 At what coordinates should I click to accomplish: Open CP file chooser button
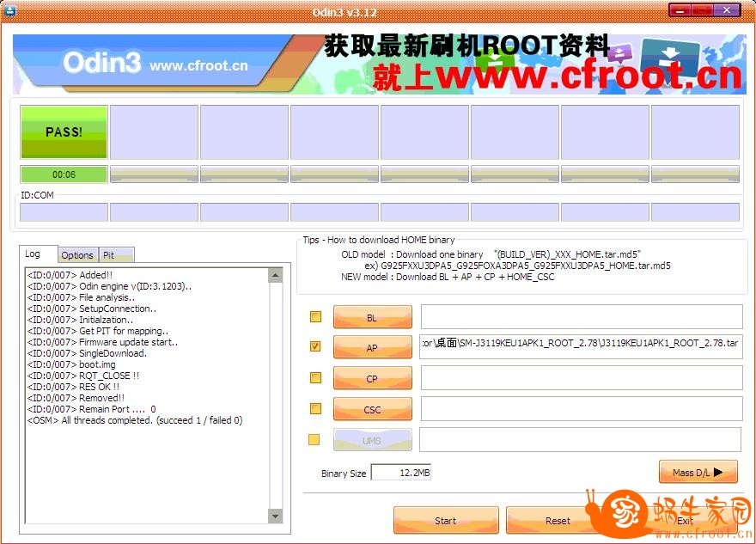pos(373,379)
